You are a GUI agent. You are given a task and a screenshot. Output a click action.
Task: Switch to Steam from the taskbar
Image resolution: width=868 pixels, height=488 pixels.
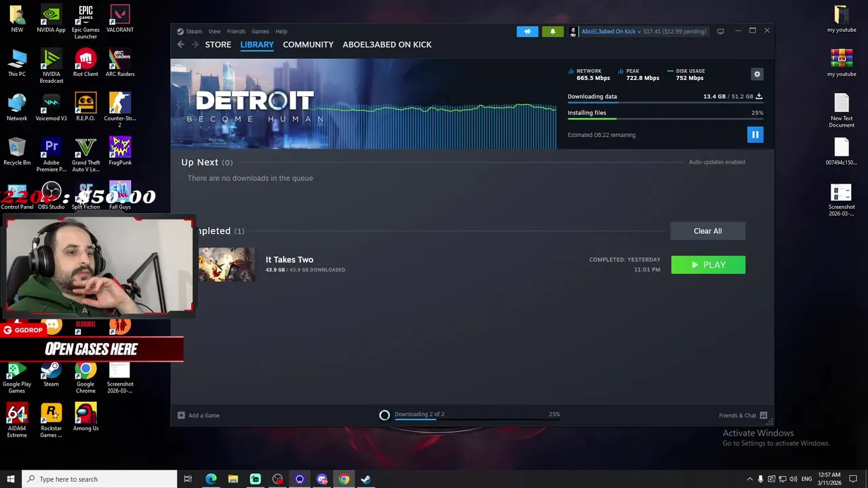366,479
